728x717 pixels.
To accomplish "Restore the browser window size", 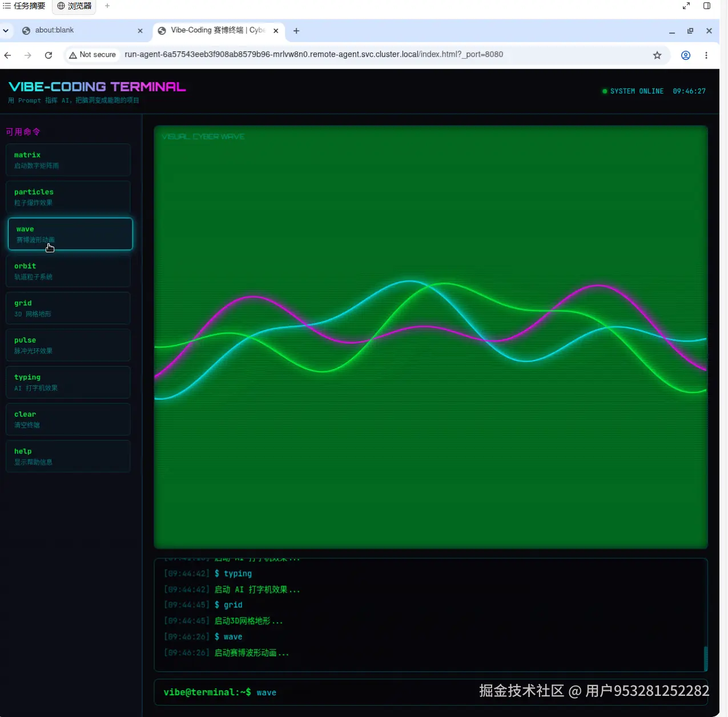I will 690,31.
